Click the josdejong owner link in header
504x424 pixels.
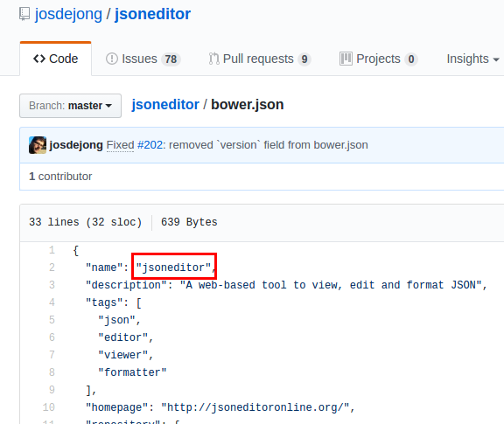click(68, 15)
